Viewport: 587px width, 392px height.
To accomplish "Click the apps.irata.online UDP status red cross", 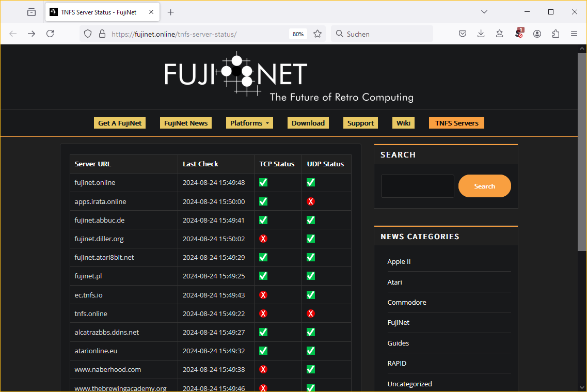I will (311, 201).
